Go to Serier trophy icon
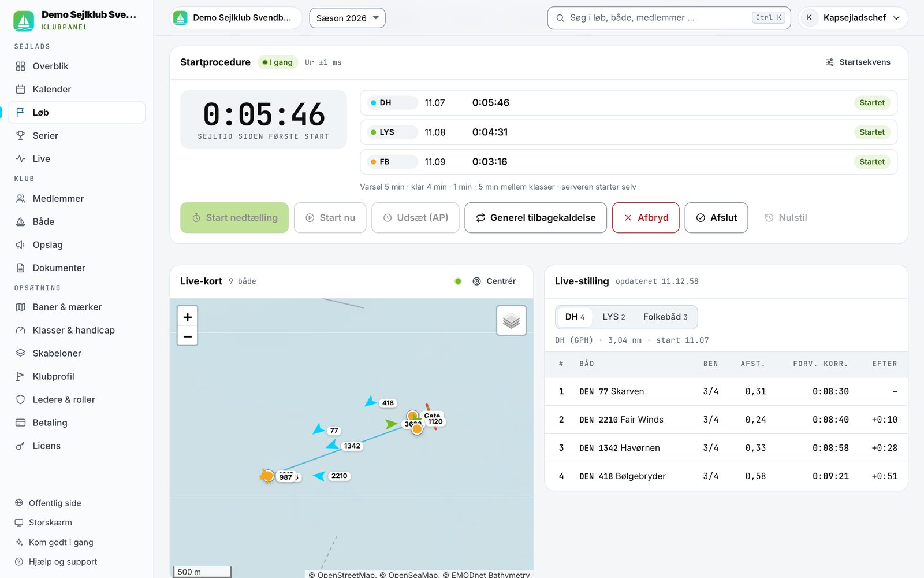The width and height of the screenshot is (924, 578). pyautogui.click(x=21, y=136)
